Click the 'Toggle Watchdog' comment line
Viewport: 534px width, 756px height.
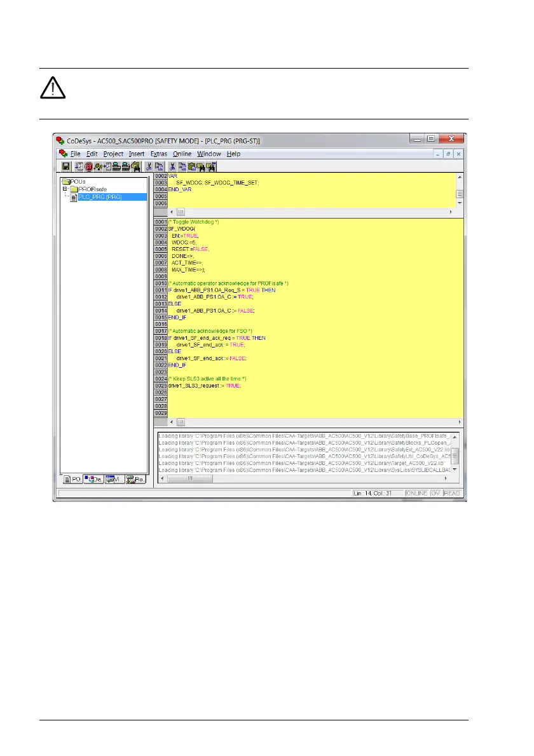pyautogui.click(x=193, y=222)
